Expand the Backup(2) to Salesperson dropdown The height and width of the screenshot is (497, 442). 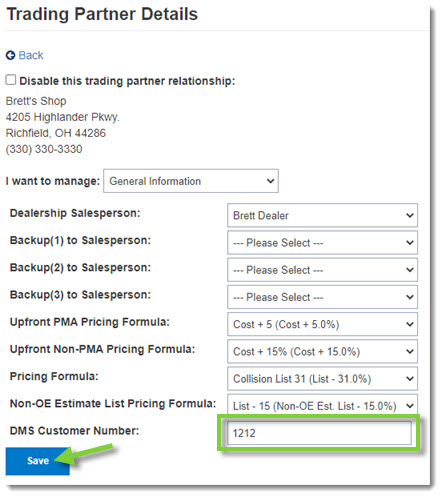click(322, 270)
